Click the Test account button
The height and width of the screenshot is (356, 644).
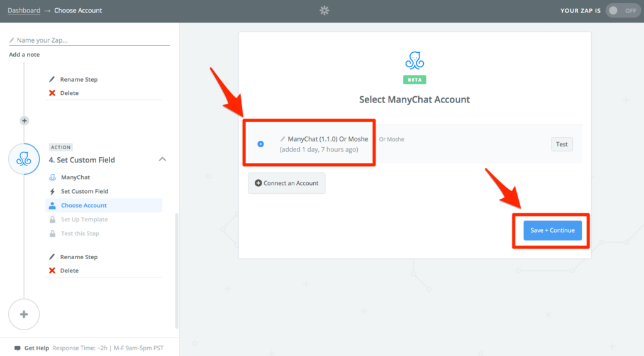pos(562,144)
